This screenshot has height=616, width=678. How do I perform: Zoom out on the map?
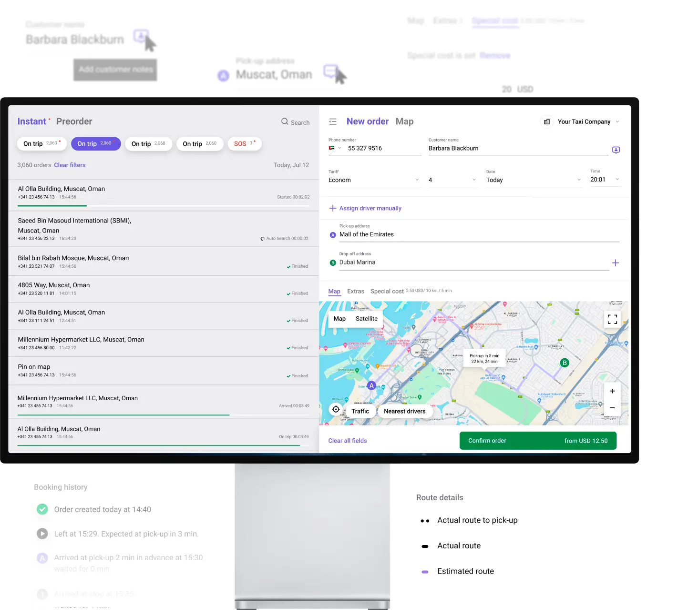tap(612, 408)
